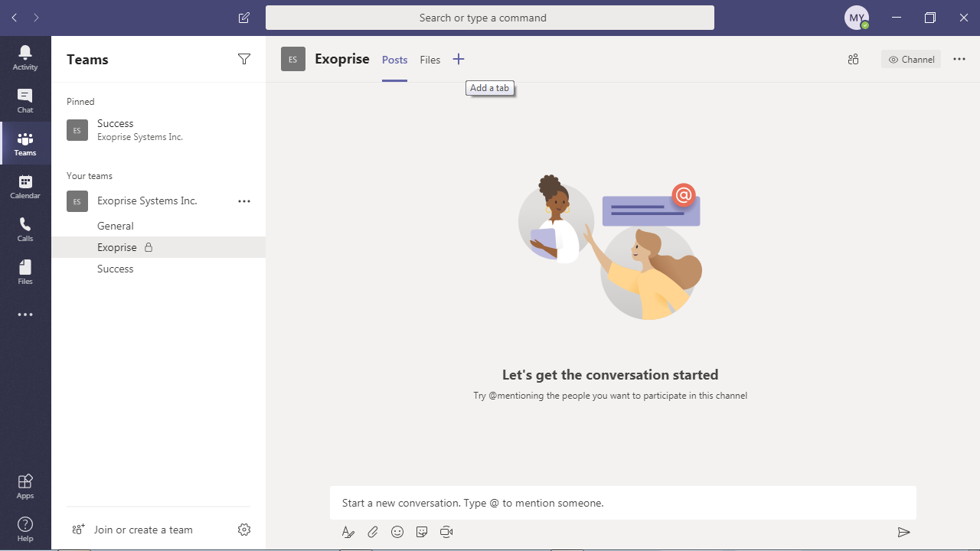980x551 pixels.
Task: Open the Activity feed bell icon
Action: (x=25, y=57)
